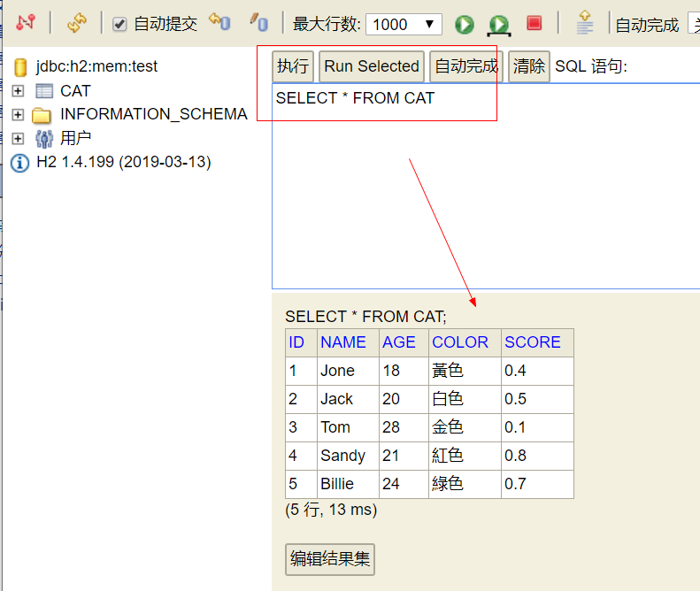Click the 清除 button
700x591 pixels.
tap(528, 66)
